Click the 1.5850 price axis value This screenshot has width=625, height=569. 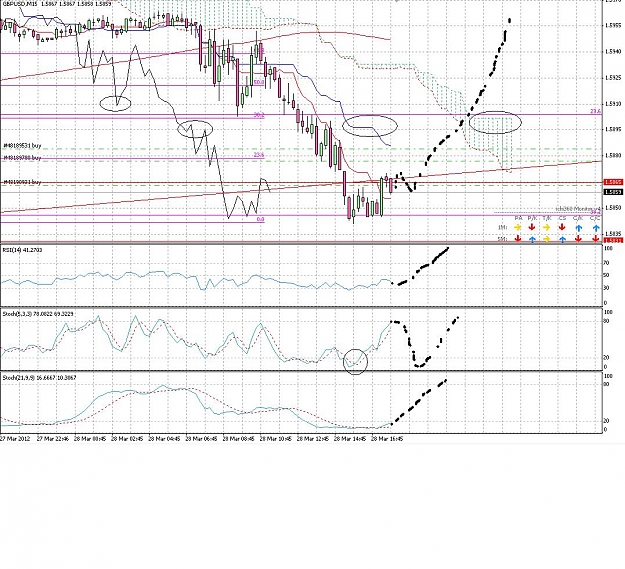pos(613,208)
